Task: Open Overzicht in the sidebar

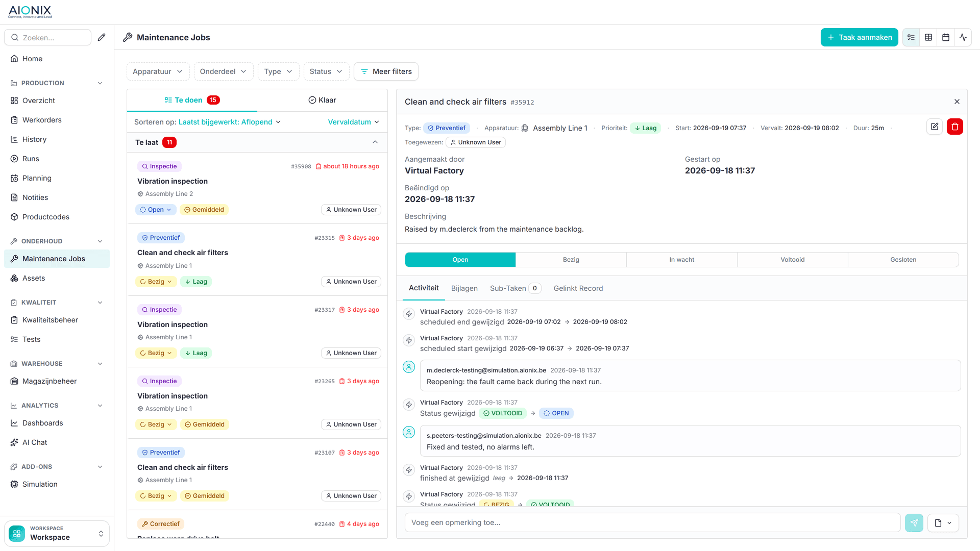Action: [57, 101]
